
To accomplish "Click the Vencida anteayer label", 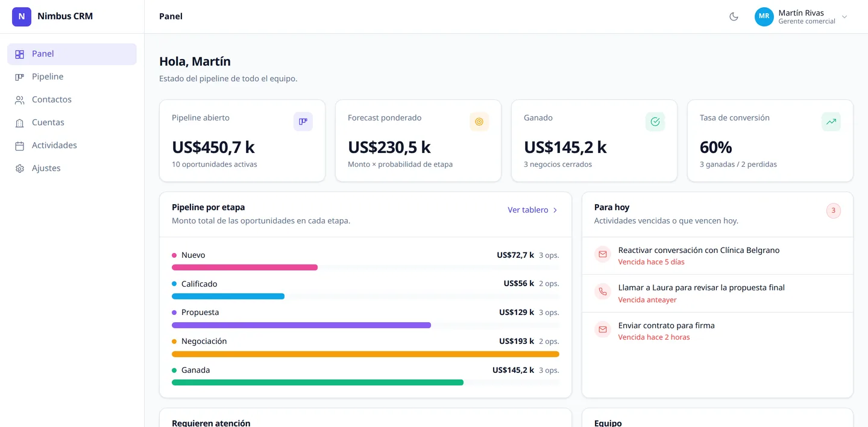I will (x=647, y=300).
